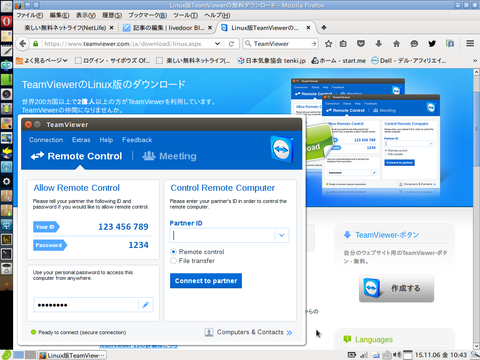
Task: Show bookmarks list clipboard icon
Action: click(x=343, y=44)
